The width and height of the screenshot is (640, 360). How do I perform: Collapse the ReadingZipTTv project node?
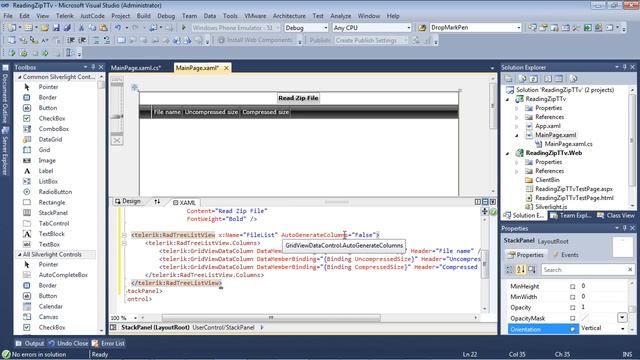pos(508,99)
